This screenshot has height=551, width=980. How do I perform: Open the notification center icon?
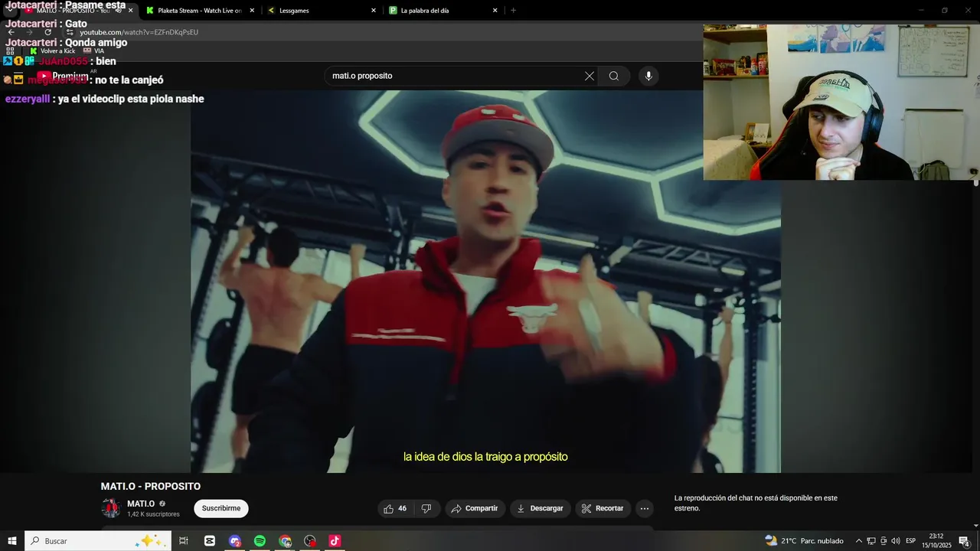(964, 541)
